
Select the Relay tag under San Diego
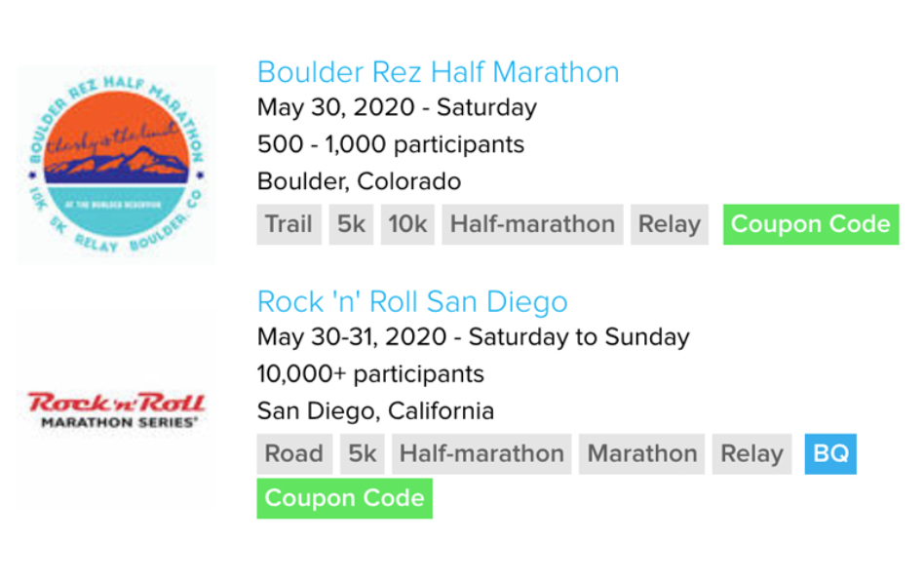pyautogui.click(x=751, y=454)
